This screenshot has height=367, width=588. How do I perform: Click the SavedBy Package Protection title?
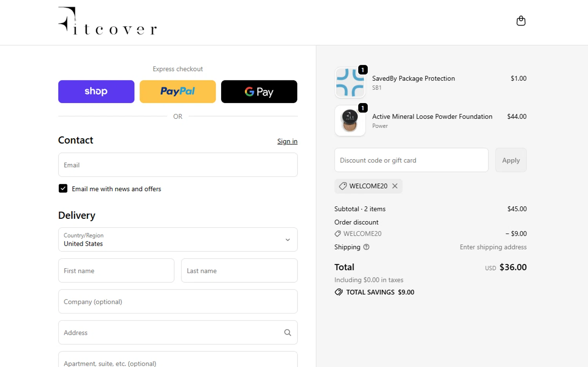(x=413, y=78)
